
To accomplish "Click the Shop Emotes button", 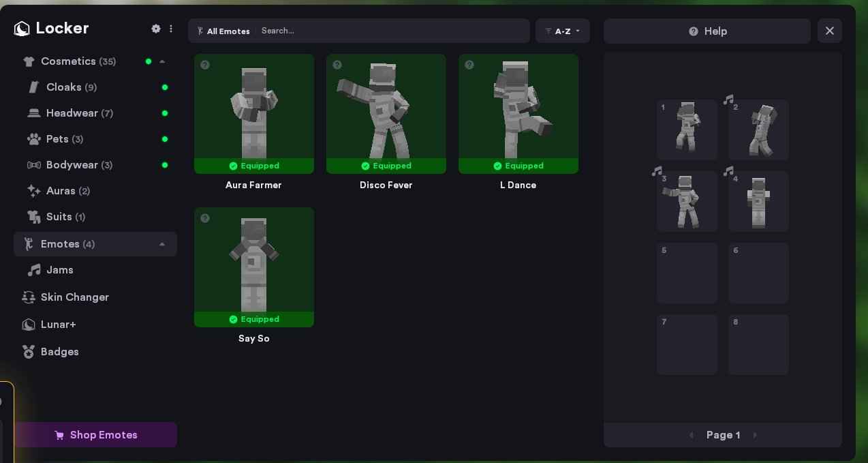I will (96, 435).
